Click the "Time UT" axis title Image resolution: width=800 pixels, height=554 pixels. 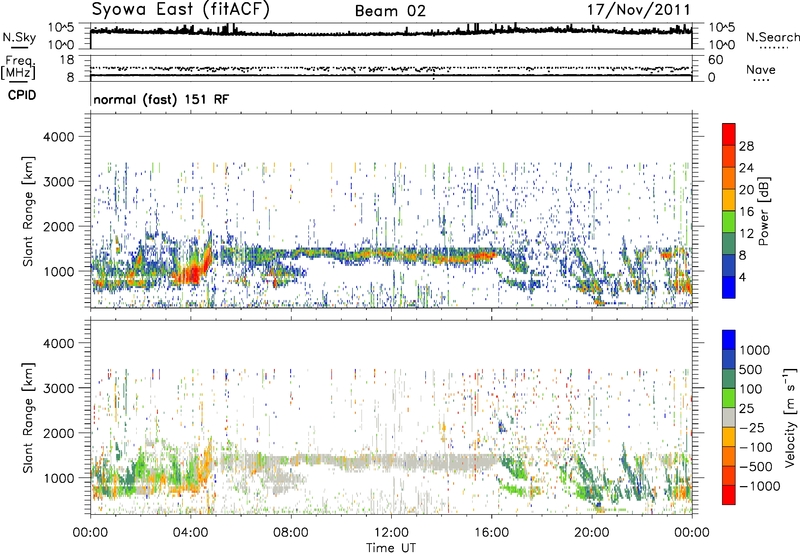click(x=391, y=548)
